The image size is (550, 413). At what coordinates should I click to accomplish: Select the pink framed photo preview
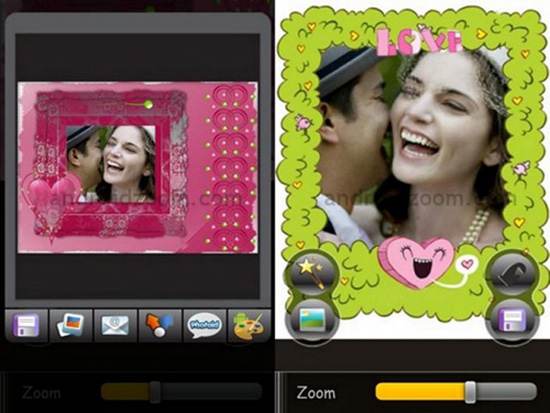pyautogui.click(x=138, y=167)
